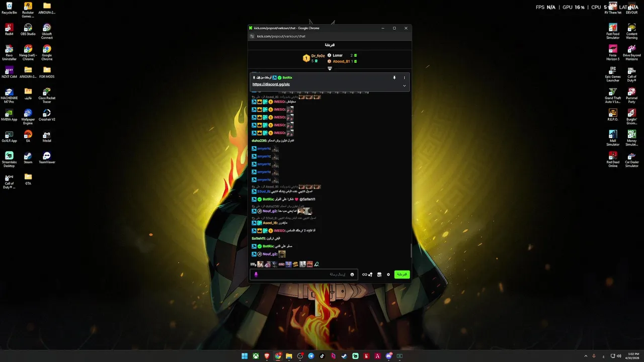Open GTA folder on desktop

pos(28,179)
